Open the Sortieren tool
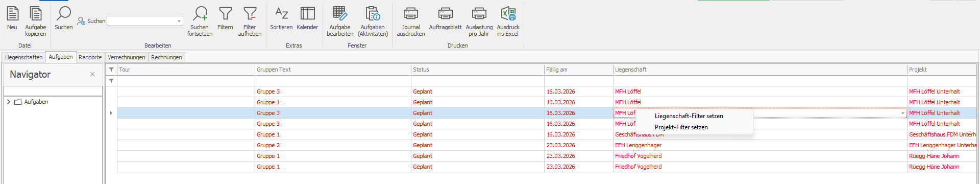This screenshot has width=980, height=184. pyautogui.click(x=281, y=19)
